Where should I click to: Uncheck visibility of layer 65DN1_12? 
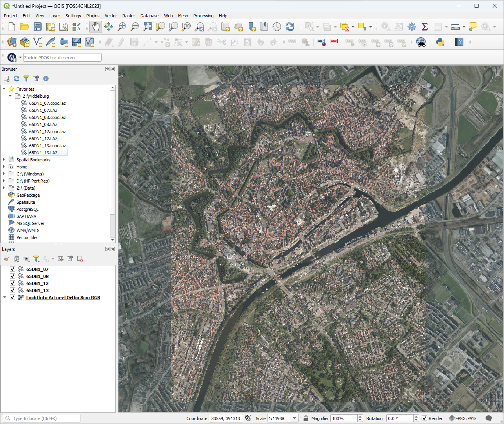coord(12,283)
